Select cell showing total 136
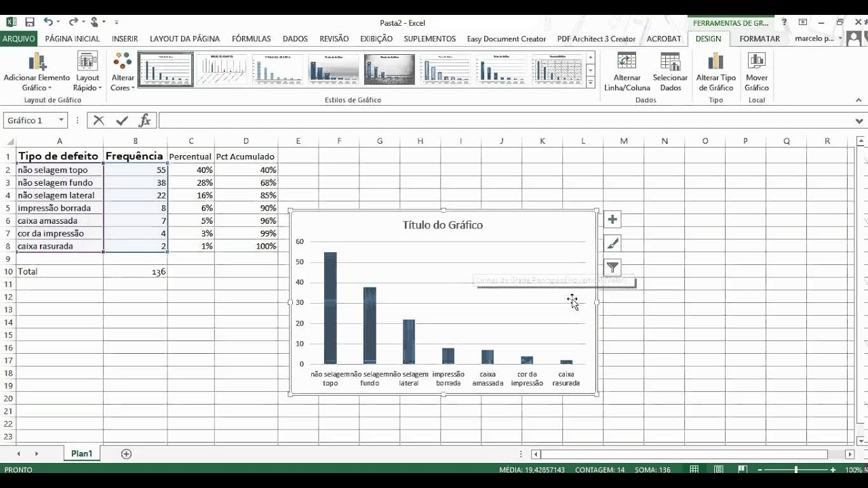This screenshot has height=488, width=868. tap(136, 271)
